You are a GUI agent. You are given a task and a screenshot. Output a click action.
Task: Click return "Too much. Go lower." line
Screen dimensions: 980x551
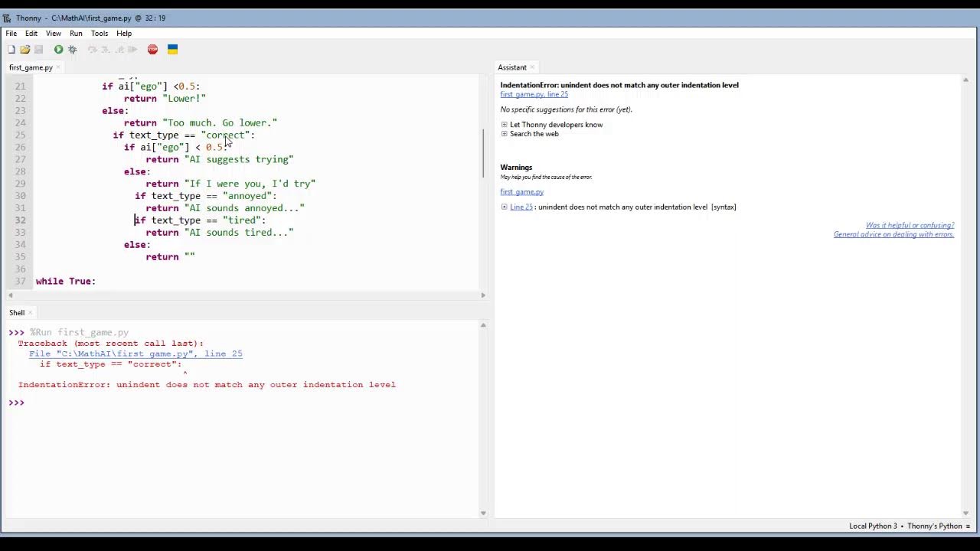click(201, 123)
